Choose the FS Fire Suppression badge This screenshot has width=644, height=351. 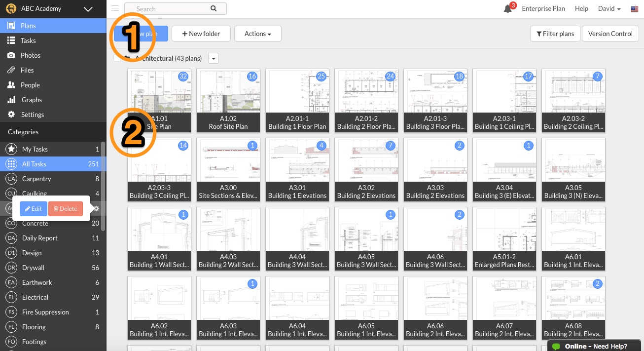pyautogui.click(x=11, y=312)
